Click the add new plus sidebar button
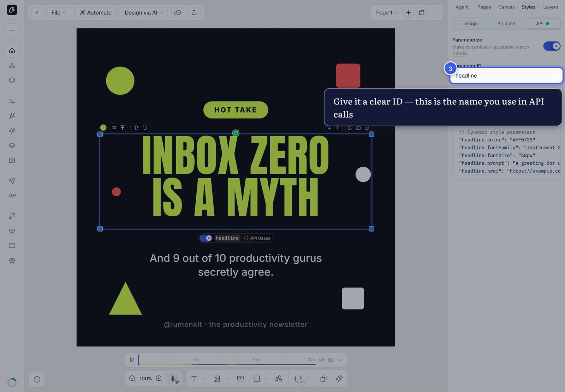The height and width of the screenshot is (392, 565). [x=12, y=30]
